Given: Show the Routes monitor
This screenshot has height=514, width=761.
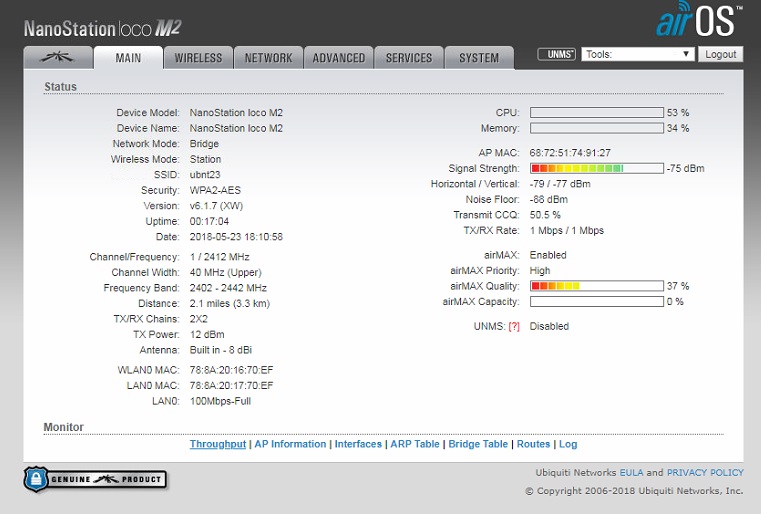Looking at the screenshot, I should (533, 444).
